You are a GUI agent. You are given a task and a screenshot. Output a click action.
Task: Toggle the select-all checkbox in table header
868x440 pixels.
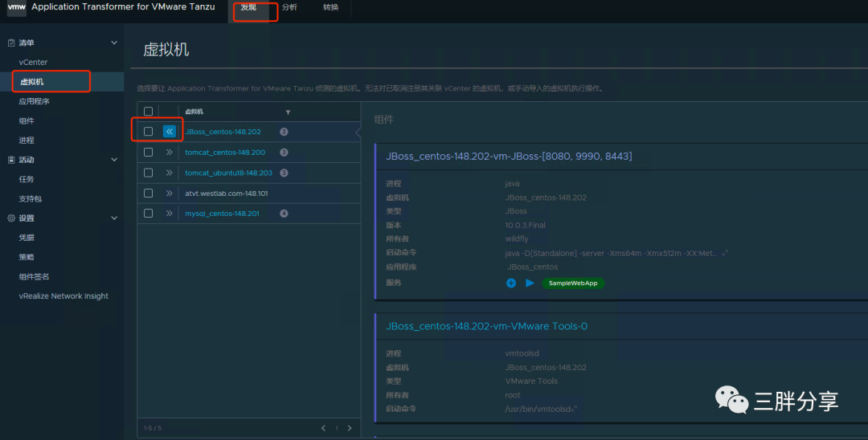pyautogui.click(x=149, y=112)
